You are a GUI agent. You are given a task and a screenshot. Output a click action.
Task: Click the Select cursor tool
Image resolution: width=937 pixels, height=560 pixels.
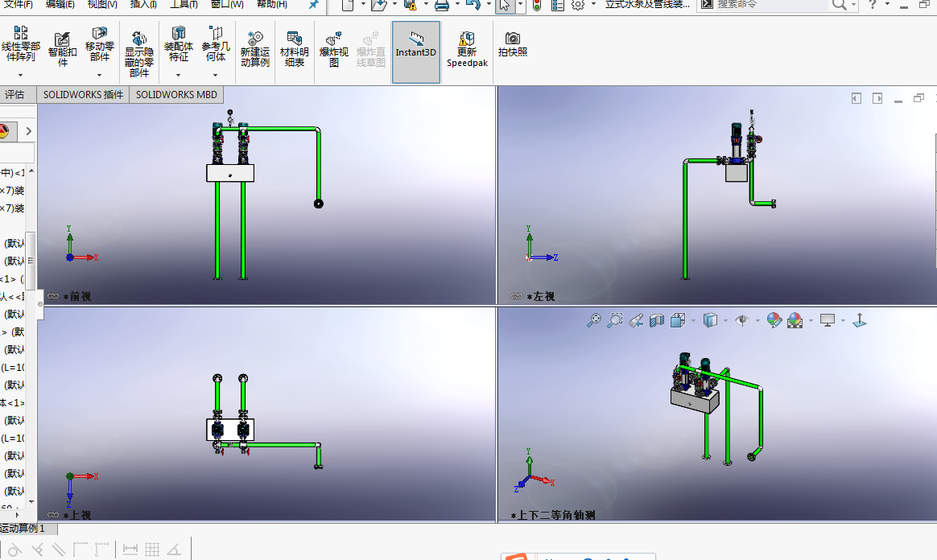505,6
